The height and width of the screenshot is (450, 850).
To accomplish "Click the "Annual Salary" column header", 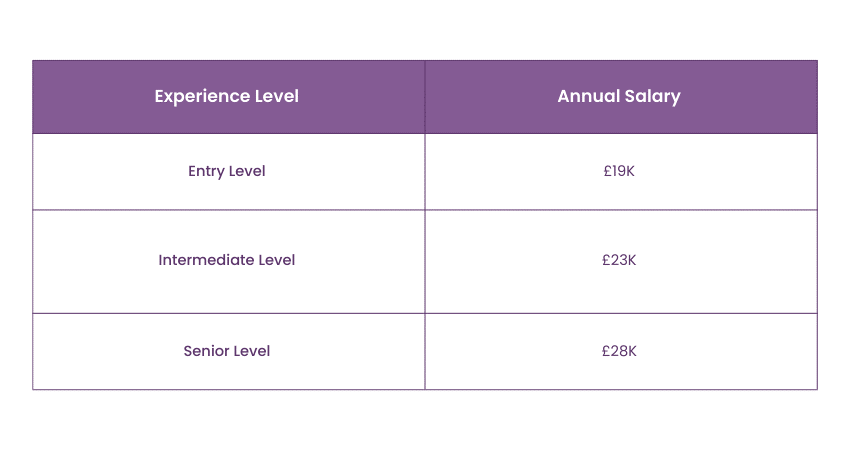I will [619, 97].
